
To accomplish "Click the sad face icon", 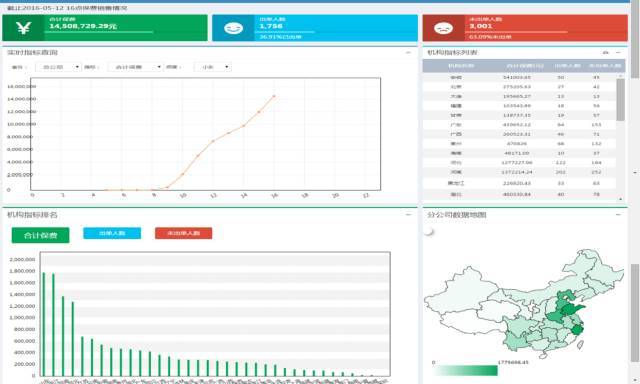I will (443, 28).
